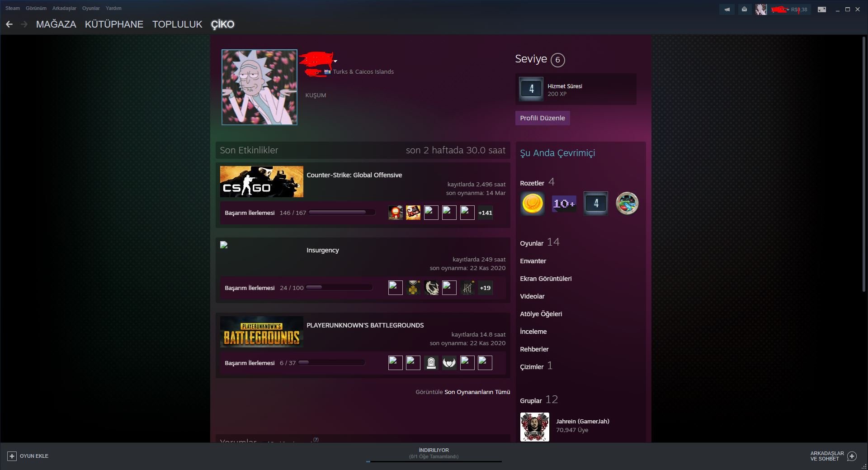868x470 pixels.
Task: Open the download progress bar at bottom
Action: (x=434, y=461)
